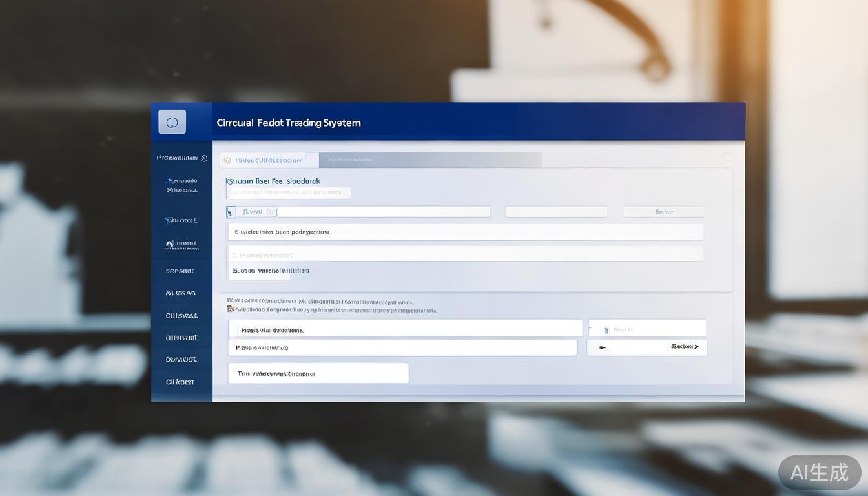Image resolution: width=868 pixels, height=496 pixels.
Task: Open the third wide row in the upper form
Action: pyautogui.click(x=465, y=254)
